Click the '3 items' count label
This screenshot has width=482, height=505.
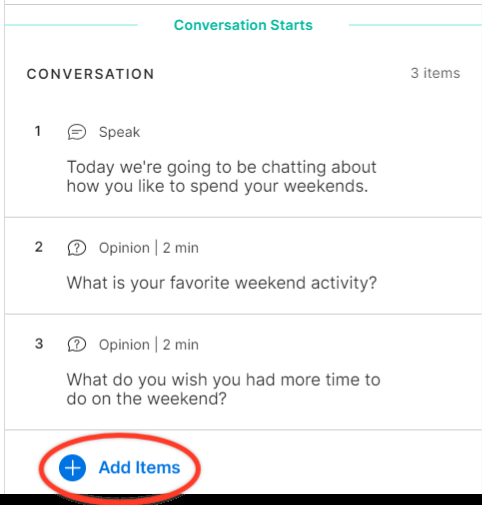pyautogui.click(x=435, y=73)
